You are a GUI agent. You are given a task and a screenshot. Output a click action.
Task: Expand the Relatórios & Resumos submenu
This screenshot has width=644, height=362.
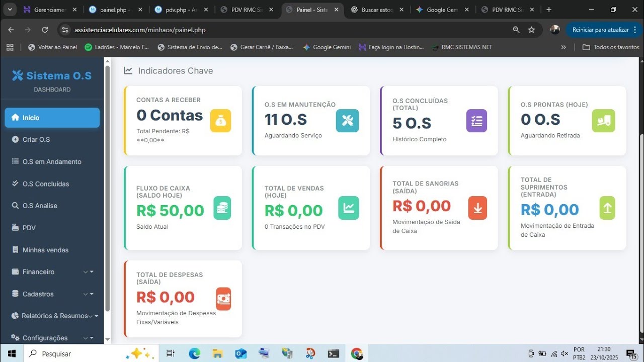[52, 316]
